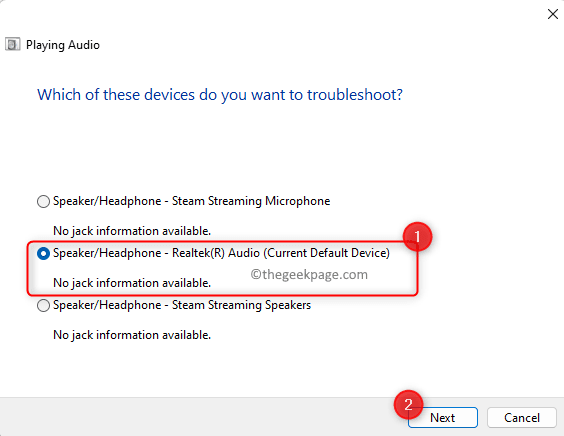
Task: Close the Playing Audio troubleshooter window
Action: coord(552,14)
